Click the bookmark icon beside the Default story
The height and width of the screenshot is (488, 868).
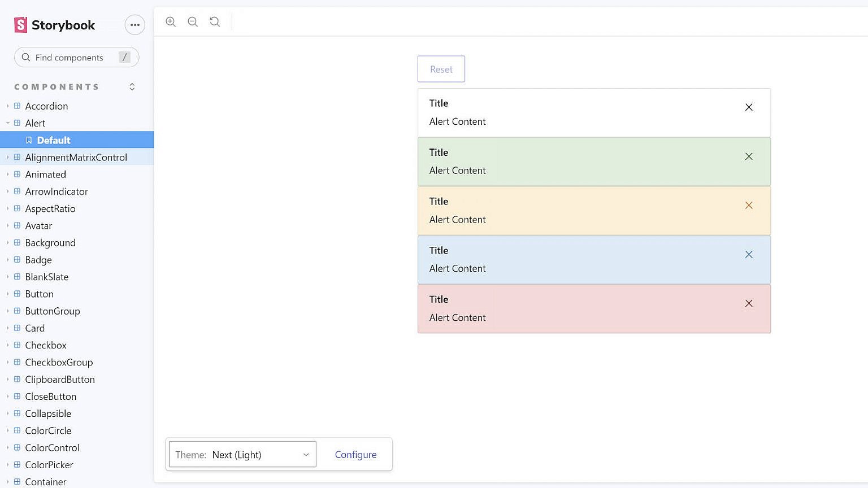pos(29,140)
